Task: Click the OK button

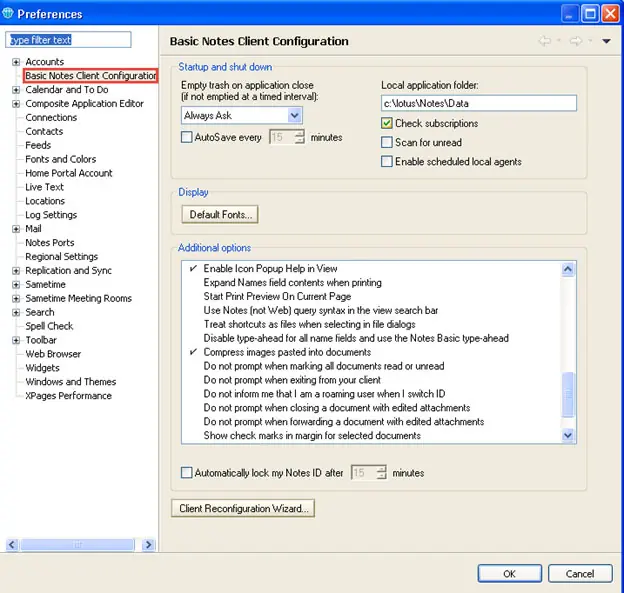Action: click(x=509, y=573)
